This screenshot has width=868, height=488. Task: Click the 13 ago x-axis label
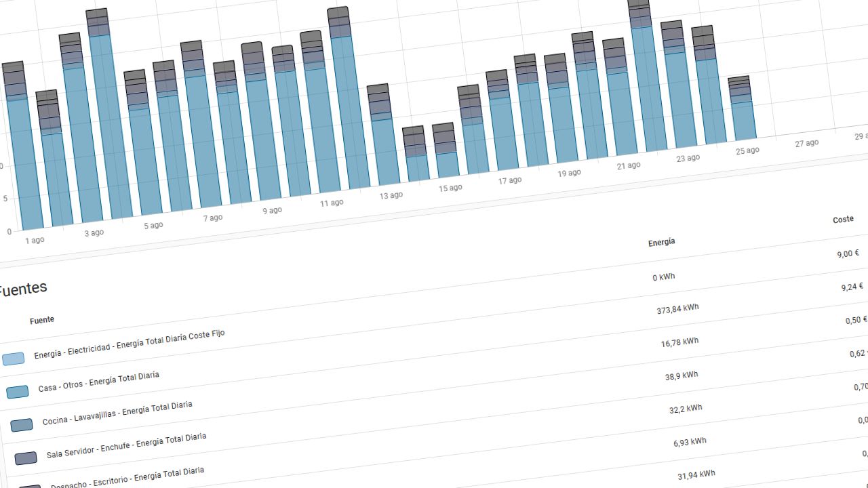coord(391,196)
